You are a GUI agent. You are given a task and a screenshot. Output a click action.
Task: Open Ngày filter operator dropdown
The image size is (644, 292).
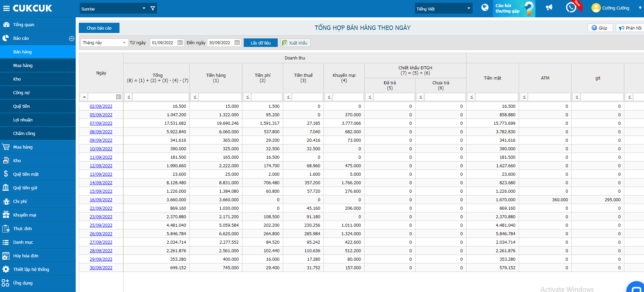84,97
